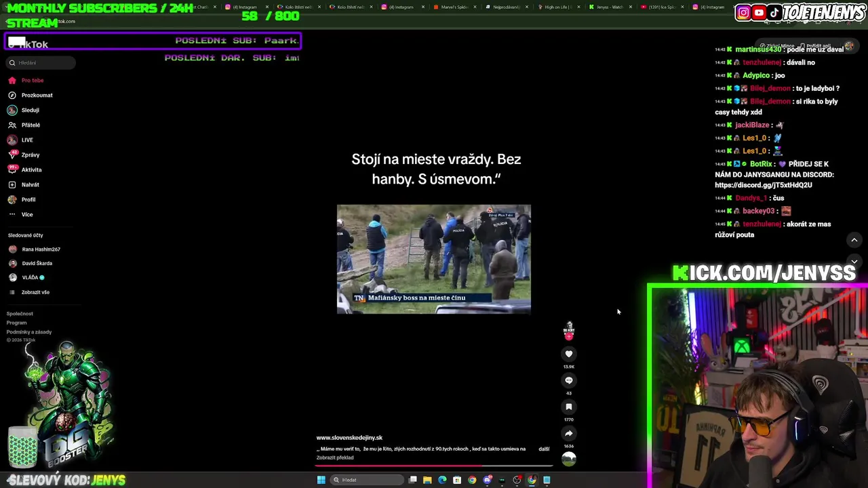Open the spinning sound disc thumbnail
868x488 pixels.
point(569,459)
